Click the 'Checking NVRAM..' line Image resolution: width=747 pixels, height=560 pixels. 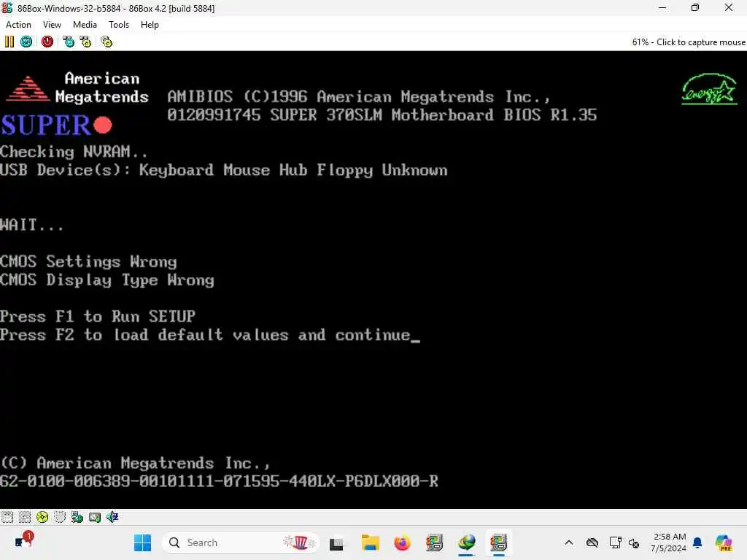(x=74, y=152)
